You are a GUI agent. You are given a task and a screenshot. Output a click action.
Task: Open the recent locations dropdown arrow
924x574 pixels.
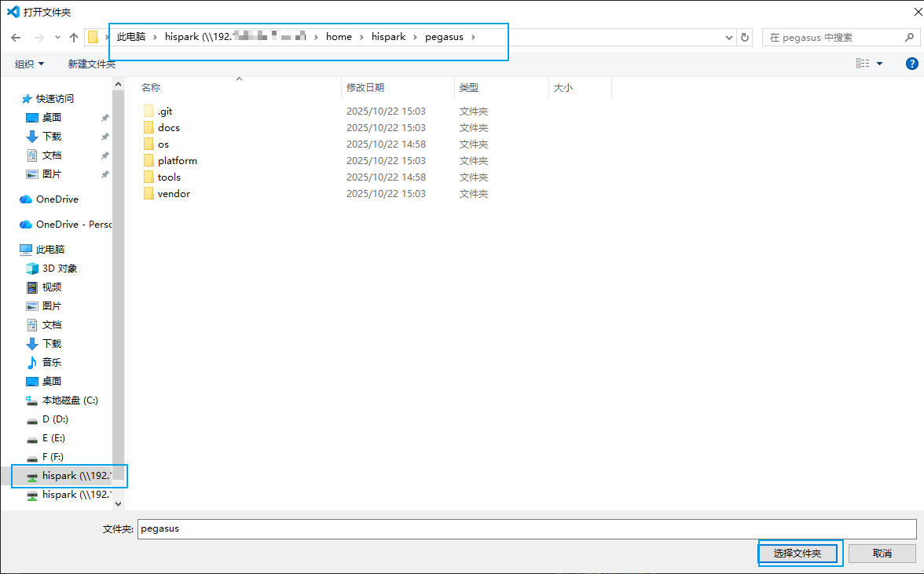(x=57, y=38)
